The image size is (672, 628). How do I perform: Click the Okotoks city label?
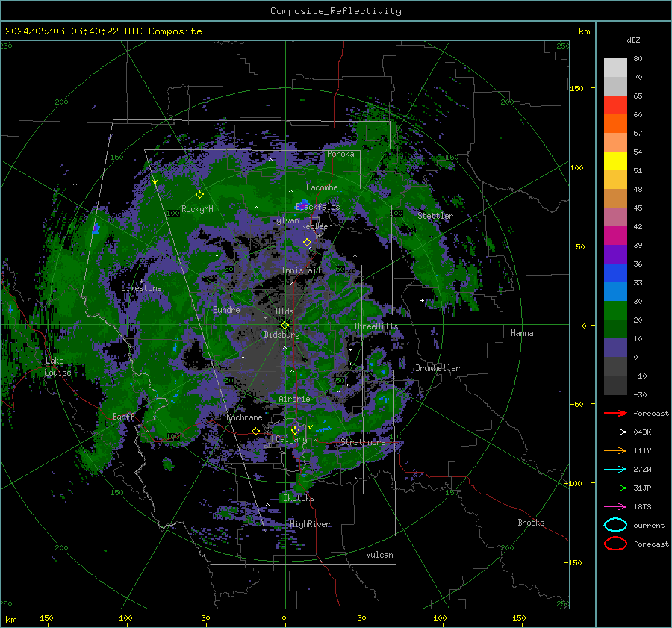(299, 498)
